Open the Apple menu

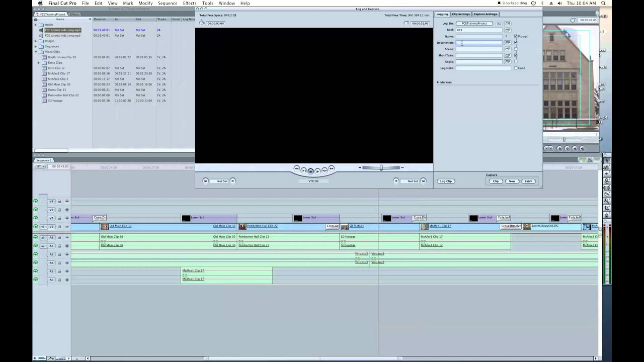(40, 3)
